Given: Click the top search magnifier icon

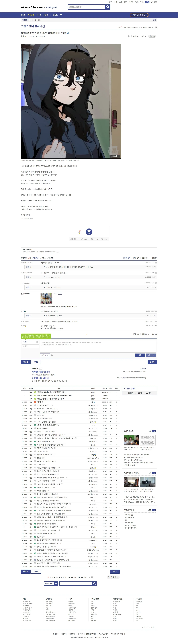Looking at the screenshot, I should [108, 7].
